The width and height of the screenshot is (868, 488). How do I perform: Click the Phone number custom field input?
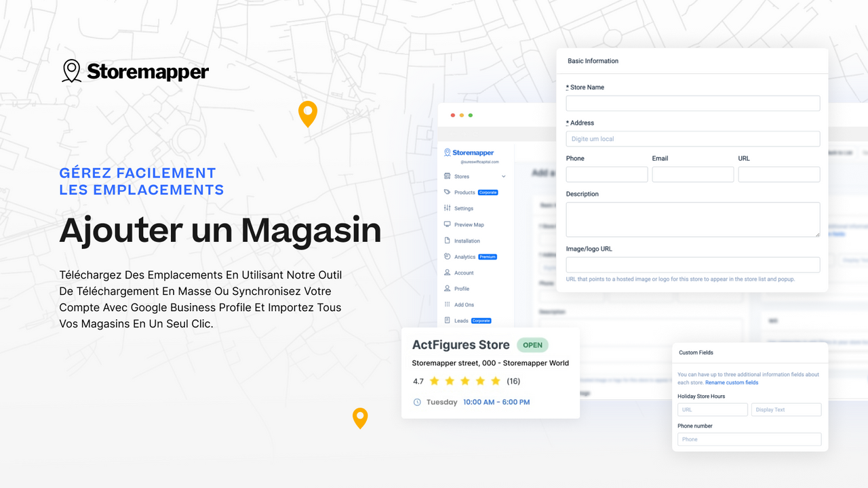click(x=749, y=439)
